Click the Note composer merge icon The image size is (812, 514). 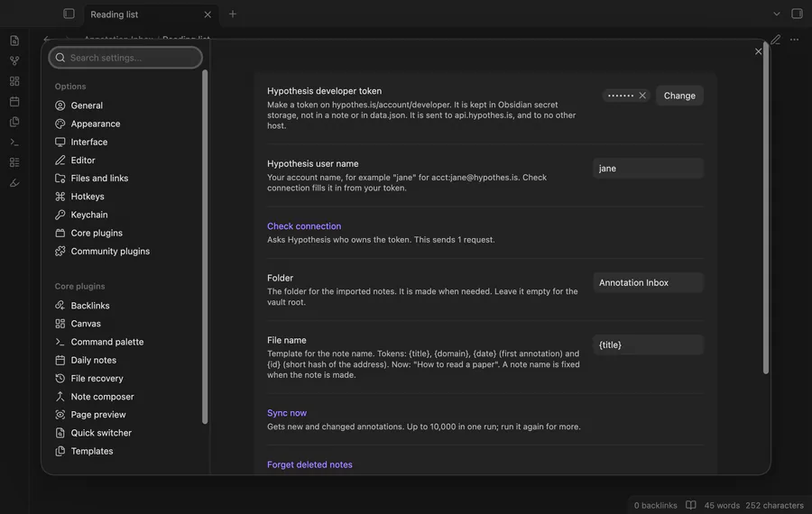[x=60, y=397]
